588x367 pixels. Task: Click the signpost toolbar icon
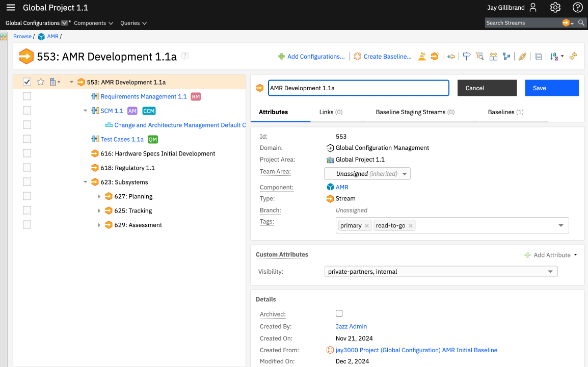467,56
